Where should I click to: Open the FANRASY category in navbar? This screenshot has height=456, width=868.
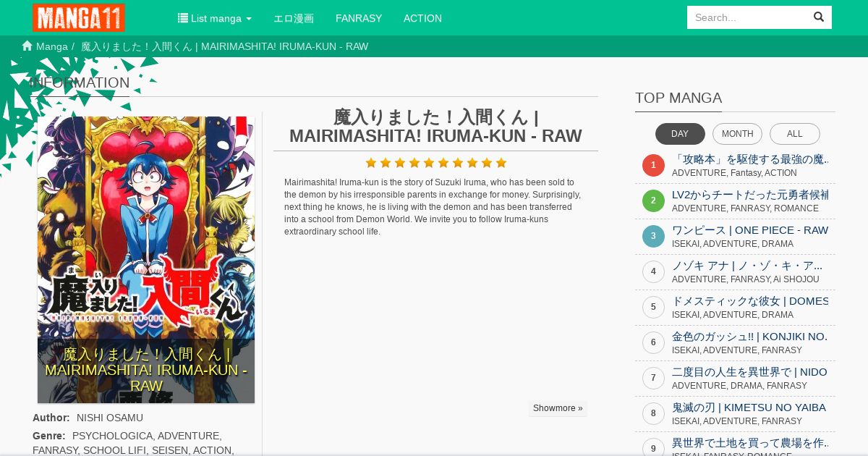(x=359, y=18)
